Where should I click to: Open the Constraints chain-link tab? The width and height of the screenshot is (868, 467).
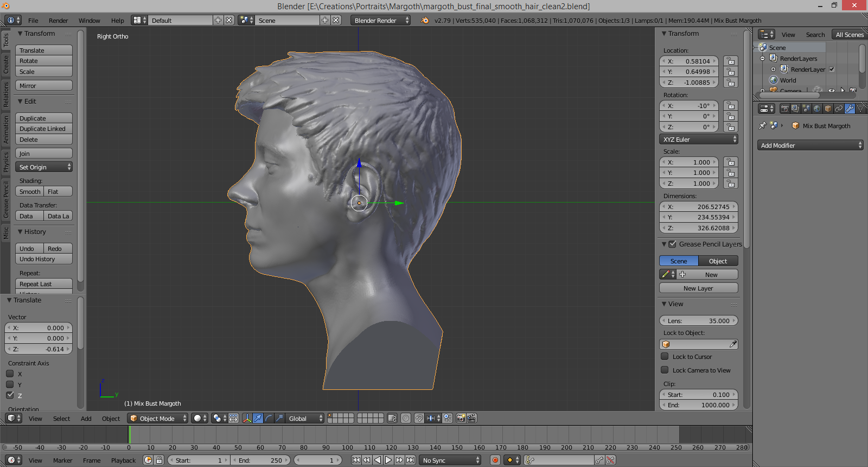(839, 109)
